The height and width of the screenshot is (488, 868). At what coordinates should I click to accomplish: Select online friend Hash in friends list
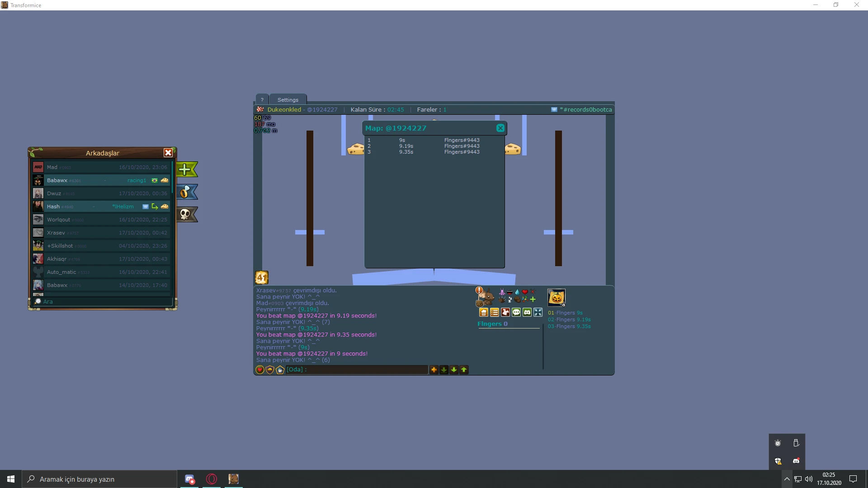coord(101,206)
